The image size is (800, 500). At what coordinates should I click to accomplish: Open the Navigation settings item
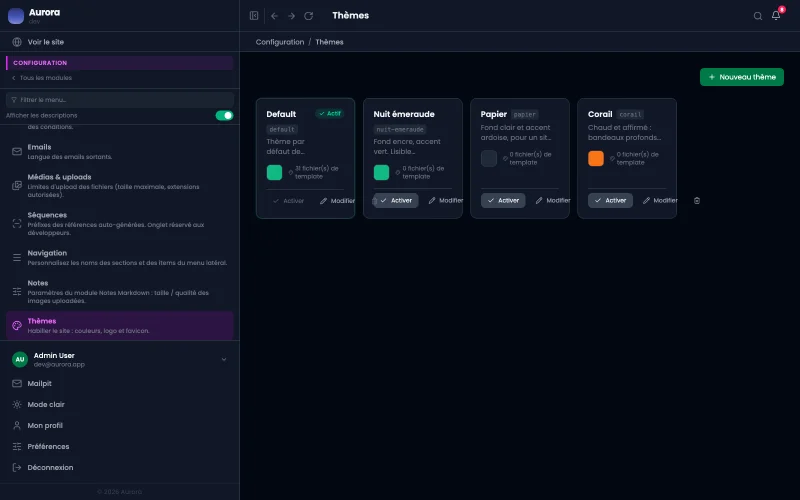(x=119, y=257)
